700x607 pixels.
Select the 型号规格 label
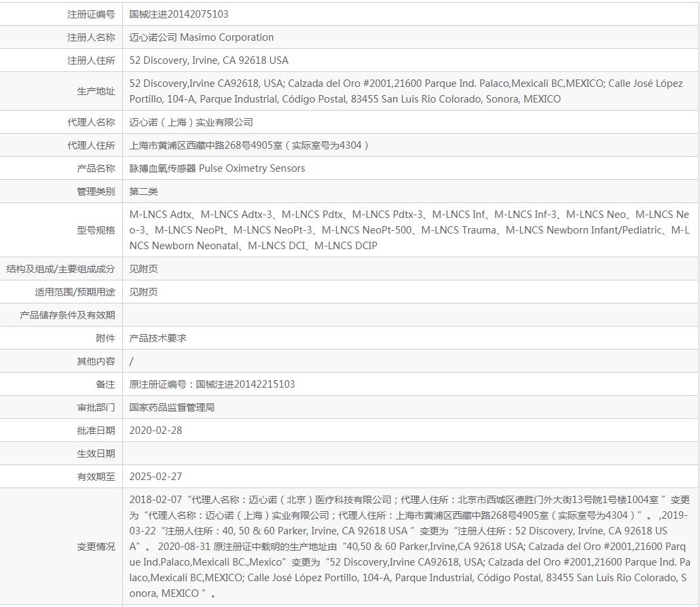(96, 230)
